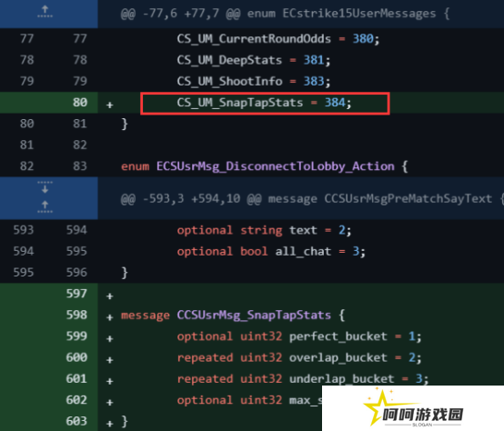The width and height of the screenshot is (504, 431).
Task: Click the CCSUsrMsgPreMatchSayText hunk header
Action: pyautogui.click(x=312, y=199)
